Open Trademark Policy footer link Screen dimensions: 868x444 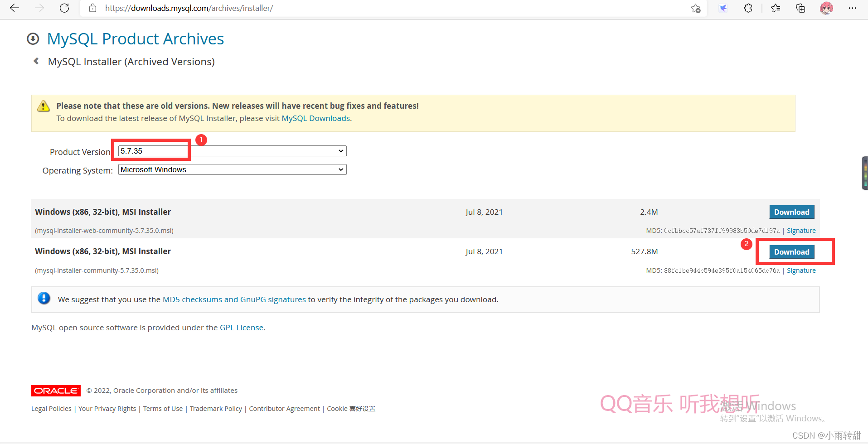click(x=216, y=409)
